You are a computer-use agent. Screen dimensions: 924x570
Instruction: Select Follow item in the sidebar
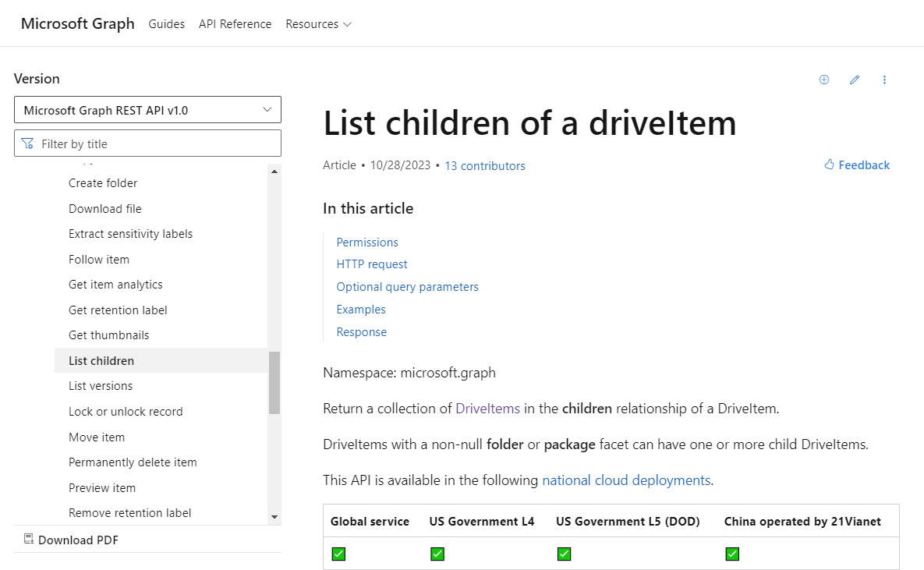tap(99, 260)
